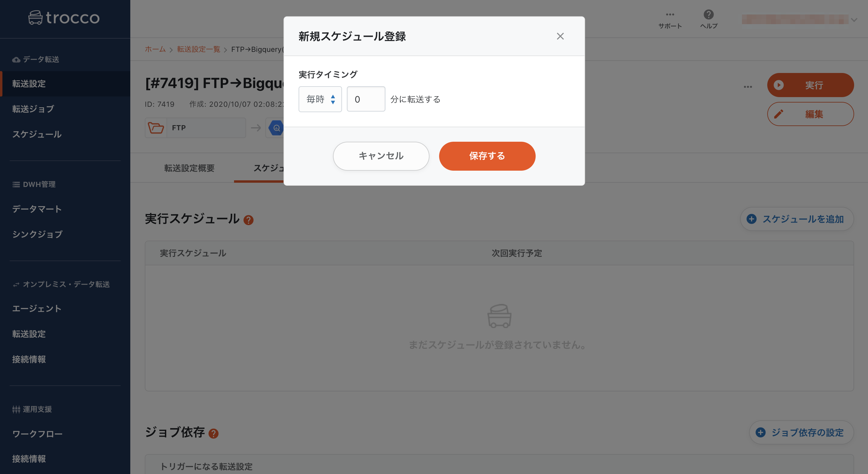
Task: Open 接続情報 under オンプレミス・データ転送
Action: [65, 359]
